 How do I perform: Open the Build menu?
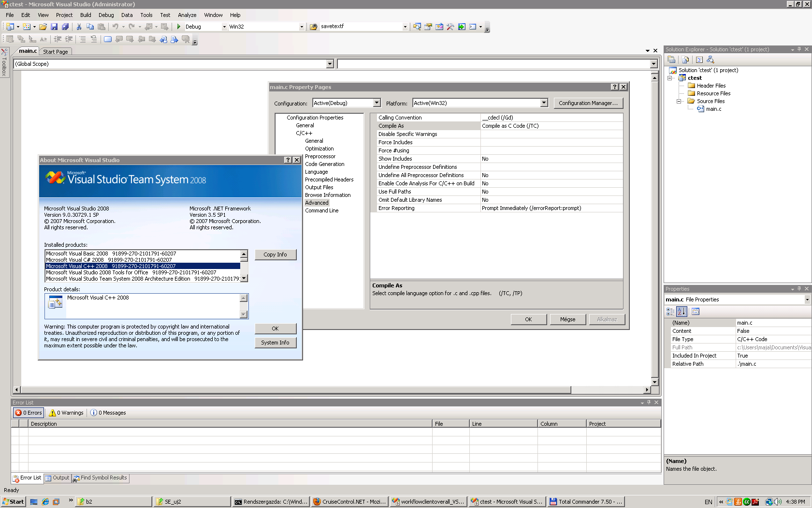pyautogui.click(x=86, y=15)
